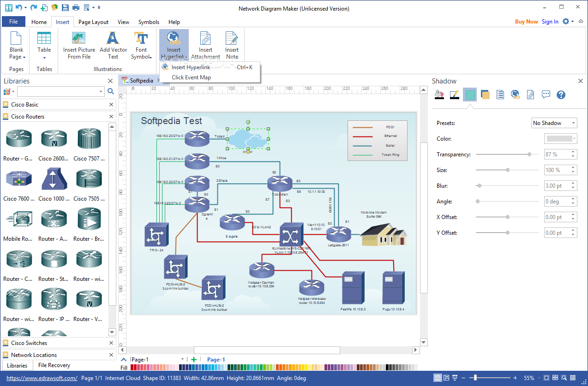
Task: Click the Insert Attachment paperclip icon
Action: click(x=205, y=38)
